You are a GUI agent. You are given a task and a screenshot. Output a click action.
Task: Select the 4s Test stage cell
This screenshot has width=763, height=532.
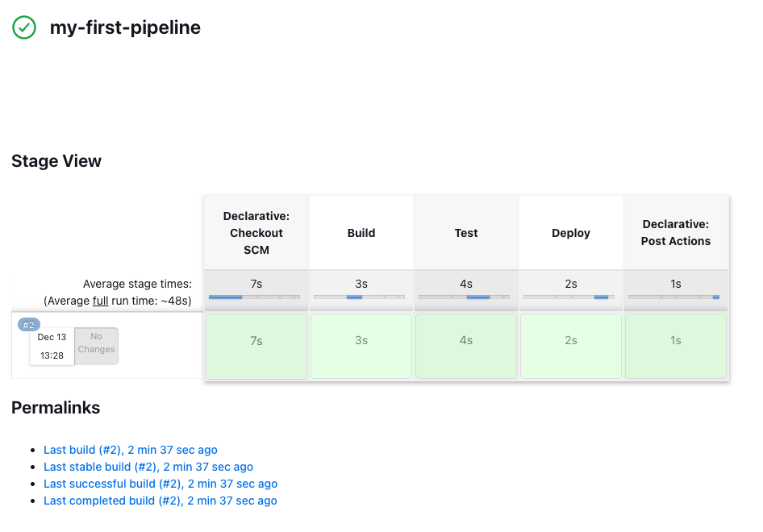466,347
